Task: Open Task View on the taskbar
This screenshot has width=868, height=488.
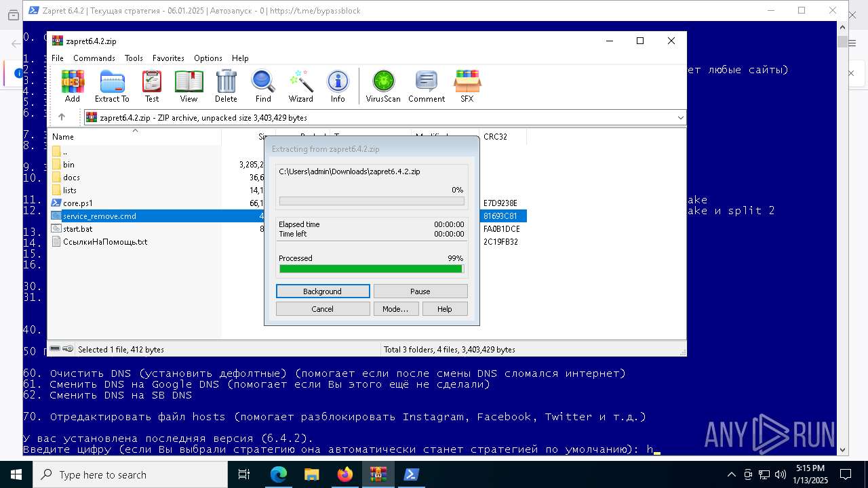Action: (x=245, y=474)
